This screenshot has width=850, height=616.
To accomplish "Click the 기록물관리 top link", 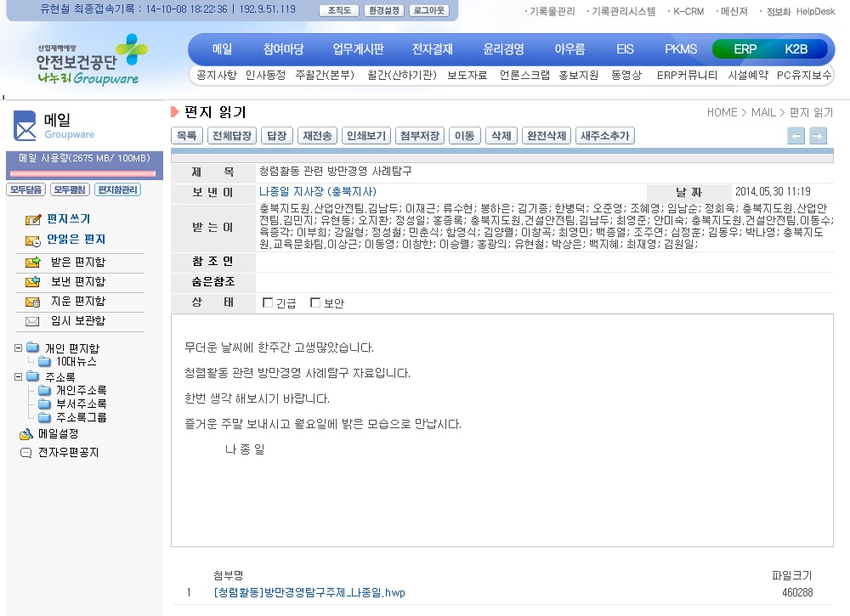I will (x=552, y=11).
